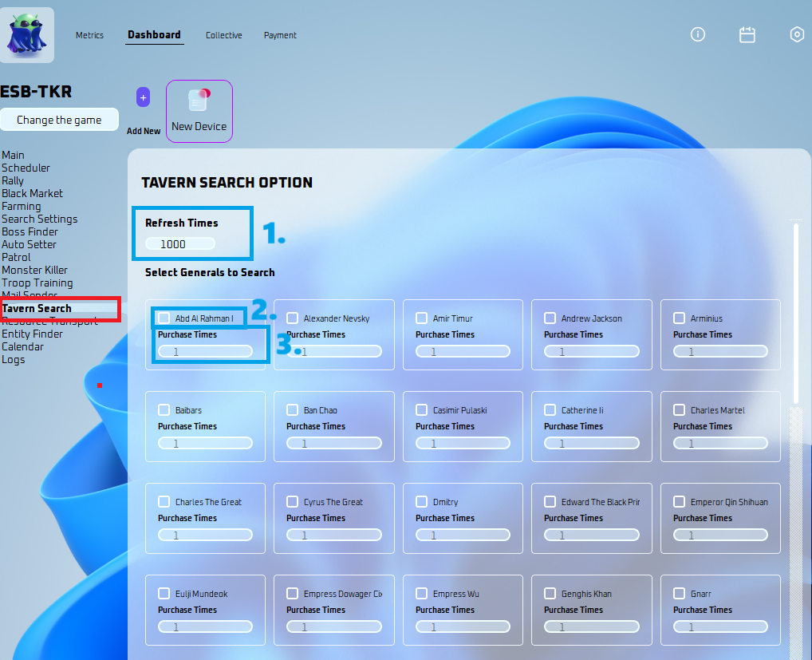Click Dmitry Purchase Times field
812x660 pixels.
pyautogui.click(x=463, y=536)
